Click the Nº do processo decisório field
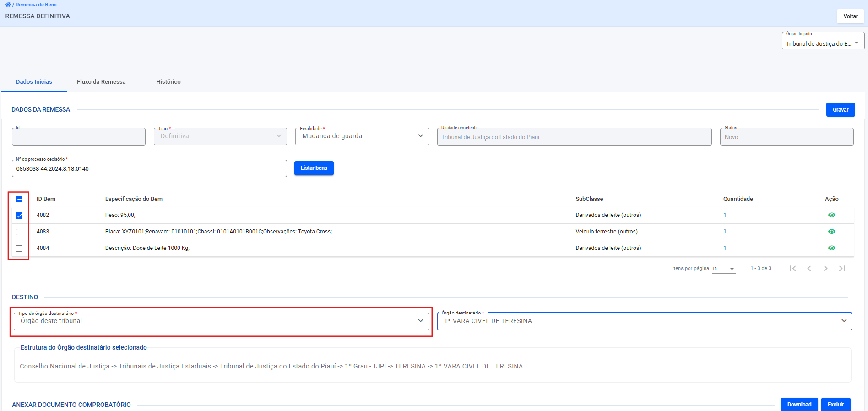Screen dimensions: 868x411 [149, 169]
